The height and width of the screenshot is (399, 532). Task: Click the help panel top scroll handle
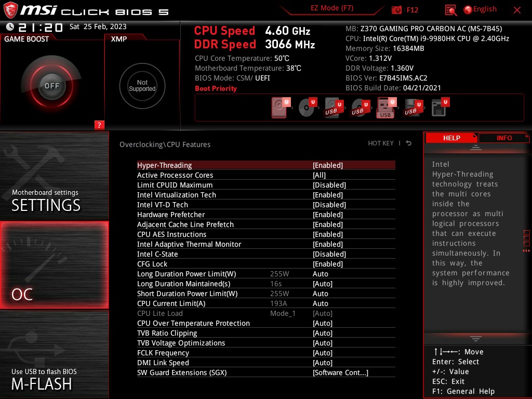[476, 148]
